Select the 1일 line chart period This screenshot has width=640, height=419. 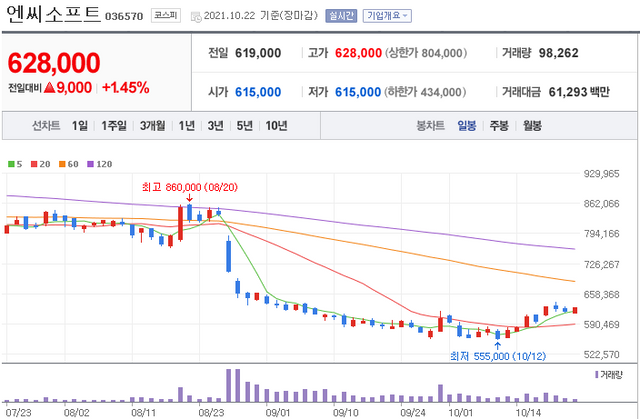pyautogui.click(x=80, y=126)
